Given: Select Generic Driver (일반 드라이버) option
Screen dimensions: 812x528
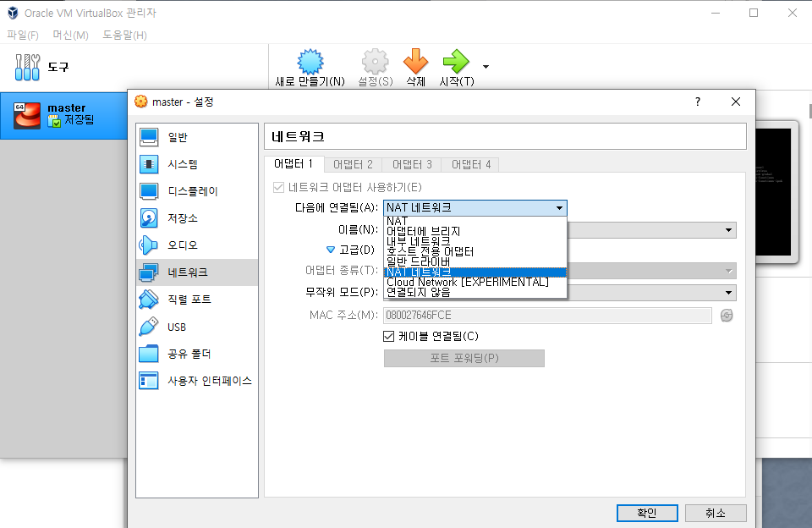Looking at the screenshot, I should click(x=475, y=261).
